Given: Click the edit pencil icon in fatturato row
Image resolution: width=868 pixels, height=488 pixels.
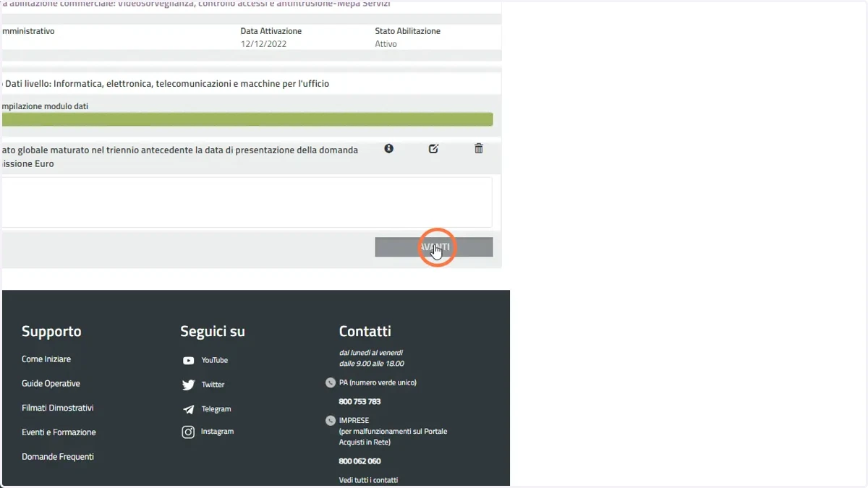Looking at the screenshot, I should coord(433,148).
